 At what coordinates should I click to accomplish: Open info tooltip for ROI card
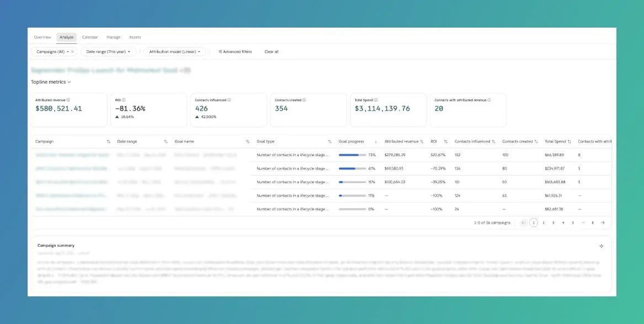coord(124,100)
